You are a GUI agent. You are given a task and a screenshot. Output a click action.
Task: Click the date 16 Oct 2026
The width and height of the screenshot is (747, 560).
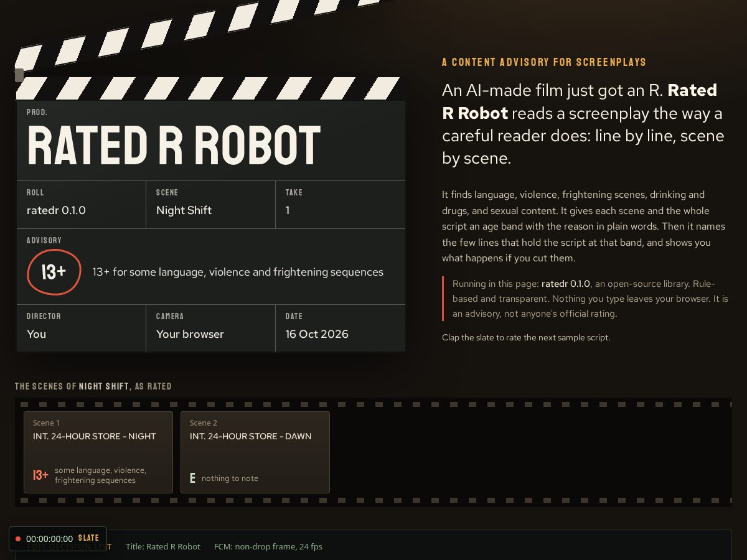coord(317,334)
